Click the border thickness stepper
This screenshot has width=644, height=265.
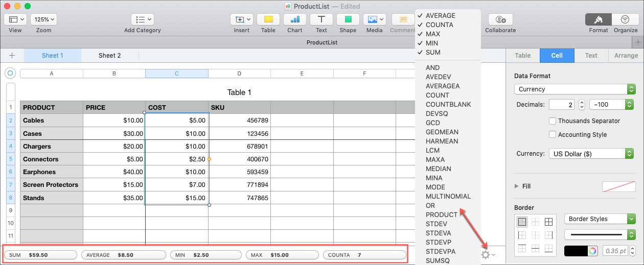632,251
